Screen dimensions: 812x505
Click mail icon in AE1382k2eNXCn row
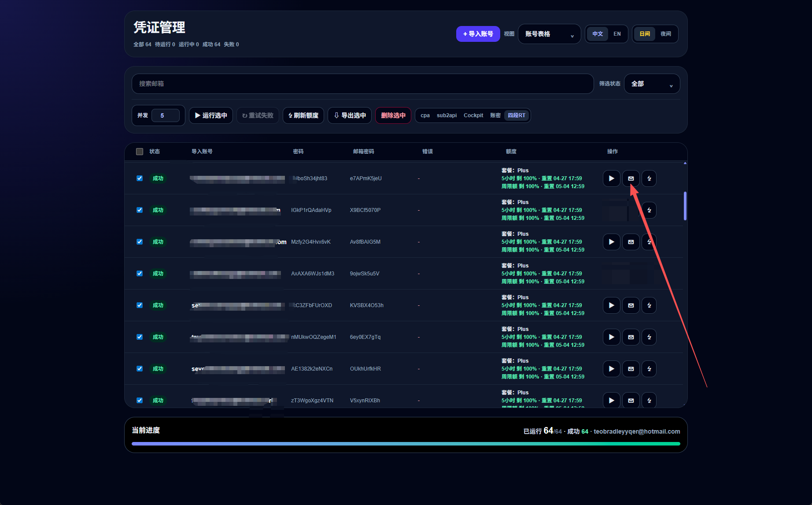click(x=631, y=369)
